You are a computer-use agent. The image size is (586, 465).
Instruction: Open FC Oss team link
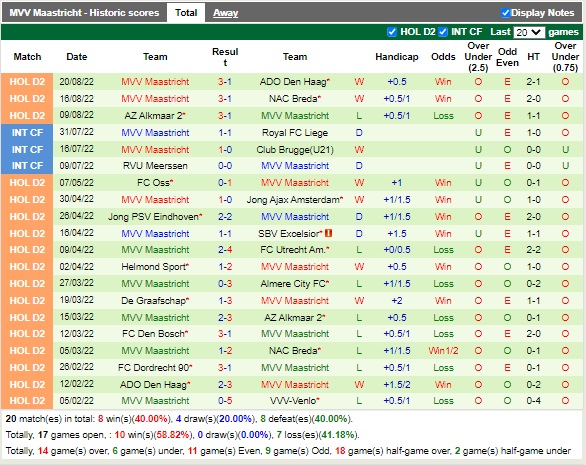pyautogui.click(x=153, y=183)
